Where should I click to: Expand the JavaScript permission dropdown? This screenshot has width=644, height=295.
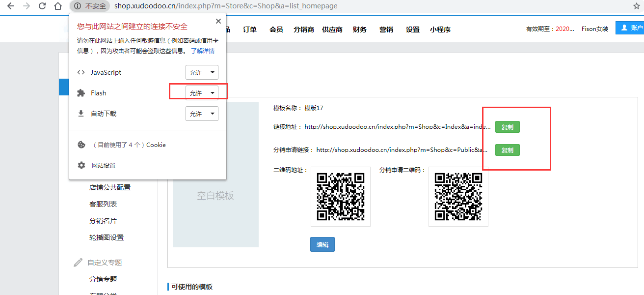coord(202,72)
